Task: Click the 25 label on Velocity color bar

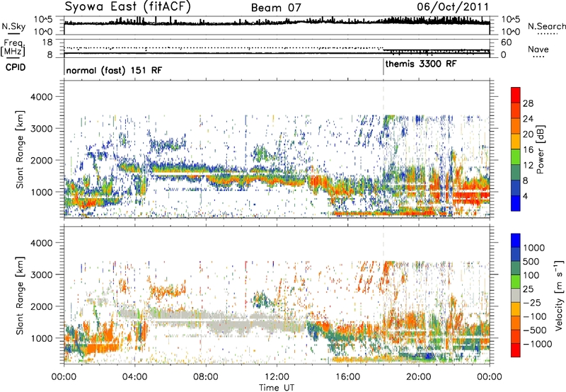Action: tap(528, 289)
